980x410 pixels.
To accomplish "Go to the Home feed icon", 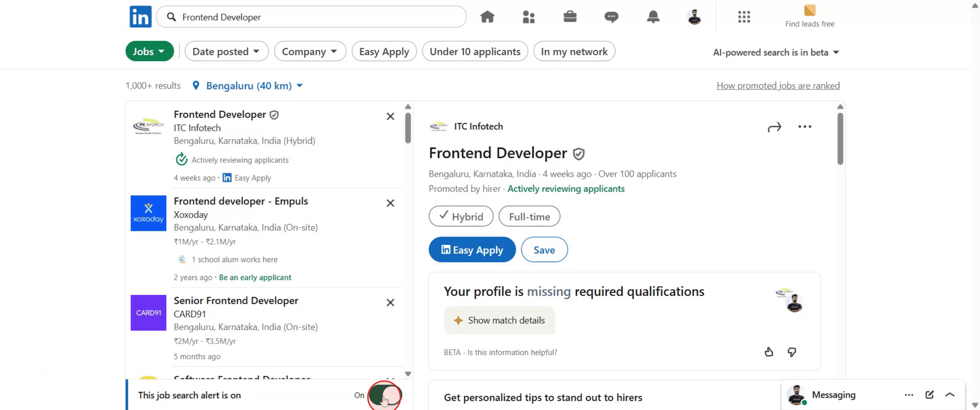I will pyautogui.click(x=487, y=17).
